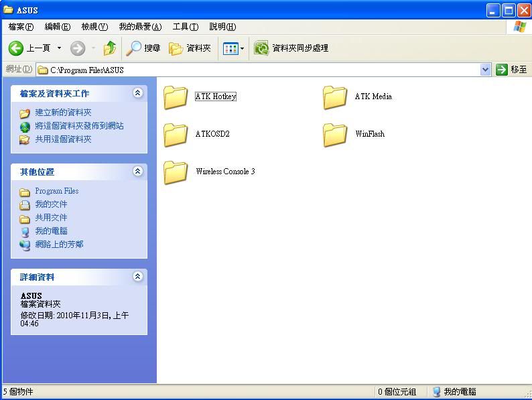Click the ATKOSD2 folder name
The height and width of the screenshot is (400, 532).
coord(212,134)
